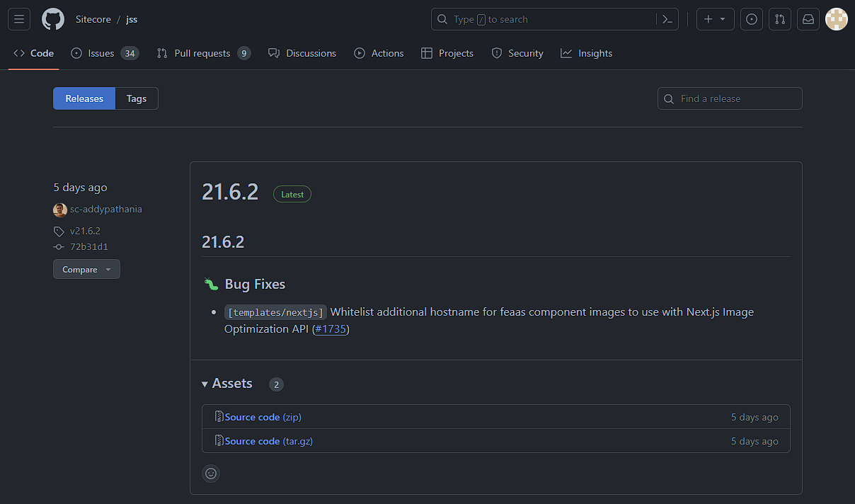This screenshot has width=855, height=504.
Task: Add a reaction with the smiley icon
Action: (x=210, y=473)
